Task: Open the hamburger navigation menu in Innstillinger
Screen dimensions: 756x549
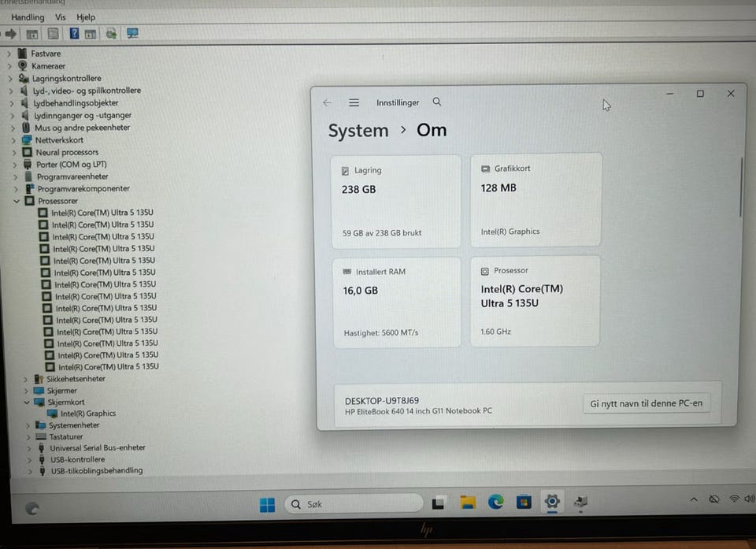Action: click(x=354, y=102)
